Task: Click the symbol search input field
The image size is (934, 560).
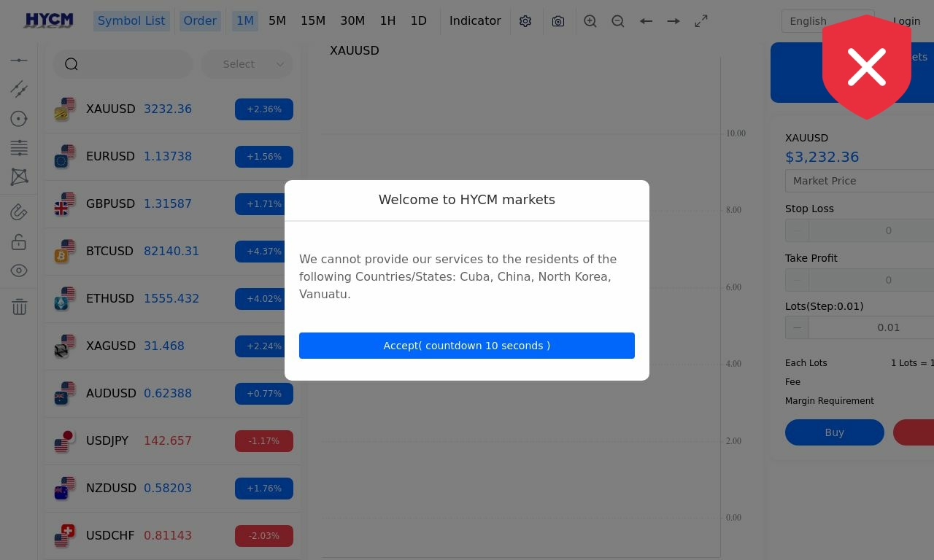Action: coord(123,64)
